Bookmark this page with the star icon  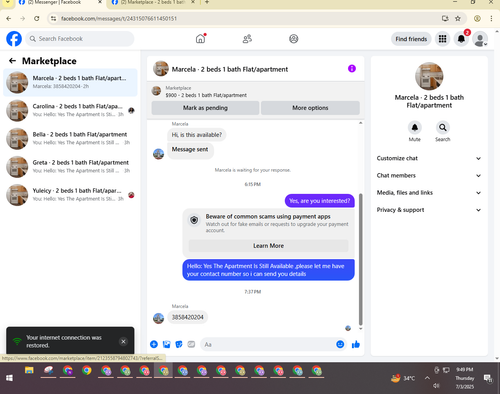pos(458,19)
